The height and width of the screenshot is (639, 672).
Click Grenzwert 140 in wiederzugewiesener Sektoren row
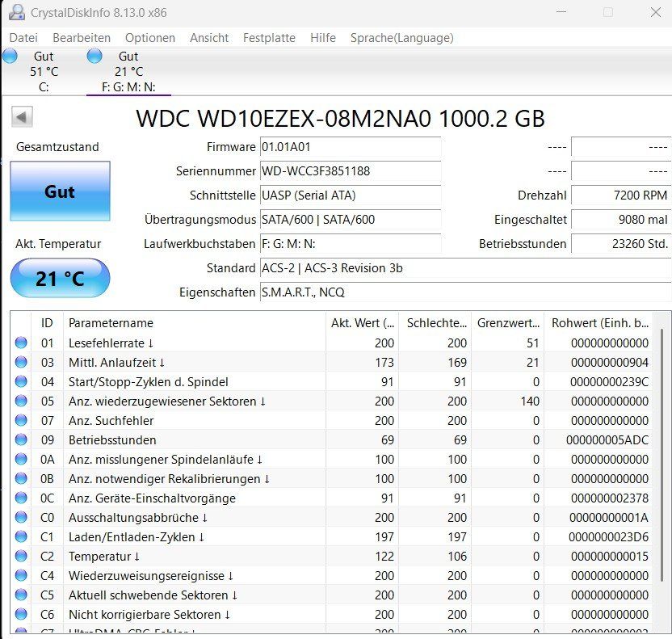point(530,401)
